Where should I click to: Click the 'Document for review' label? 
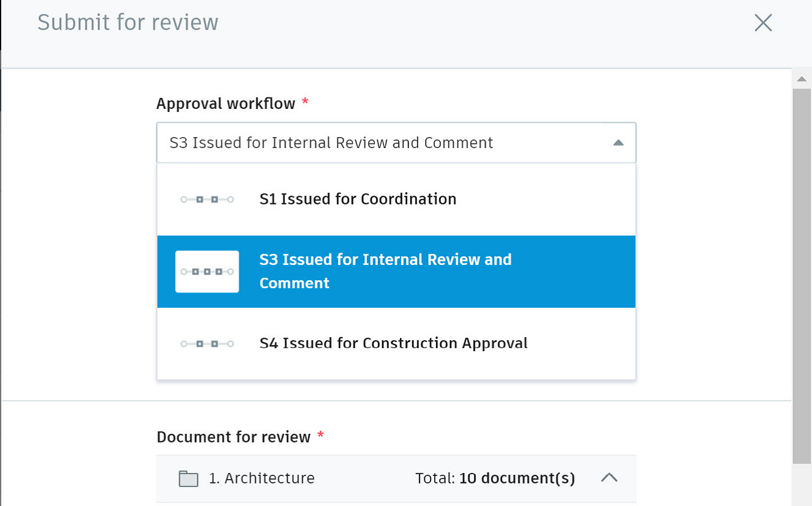pyautogui.click(x=234, y=437)
